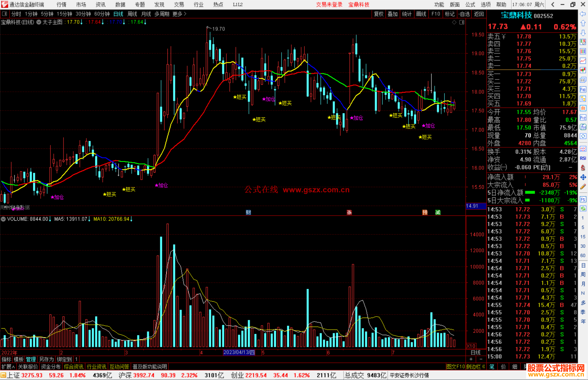
Task: Click the f(x) formula sidebar icon
Action: (x=583, y=127)
